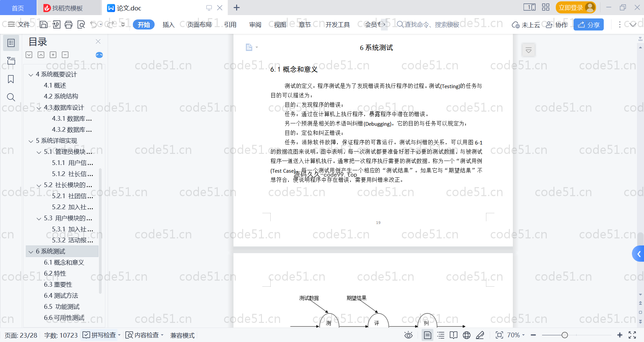This screenshot has height=342, width=644.
Task: Switch to web layout view
Action: (x=467, y=335)
